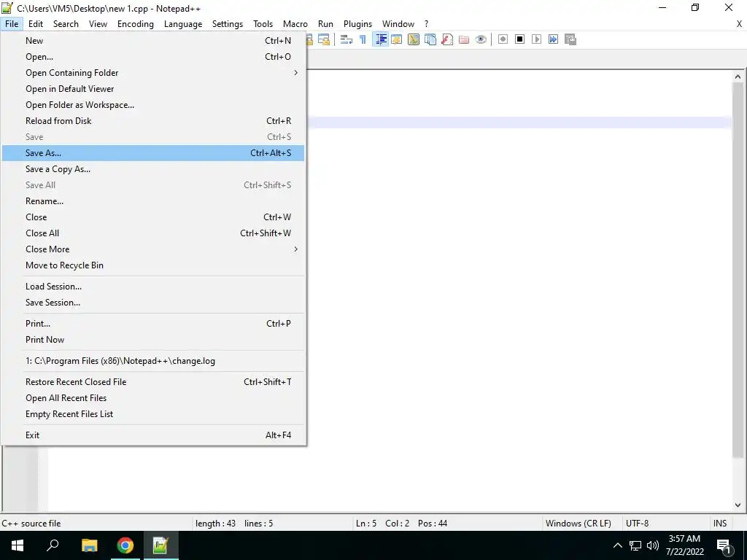747x560 pixels.
Task: Choose Open Folder as Workspace...
Action: point(153,105)
